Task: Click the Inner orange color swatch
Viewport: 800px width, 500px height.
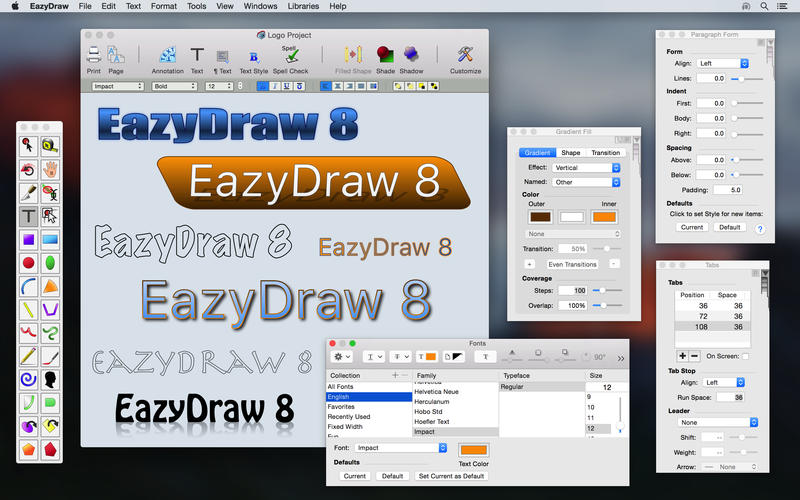Action: pos(604,217)
